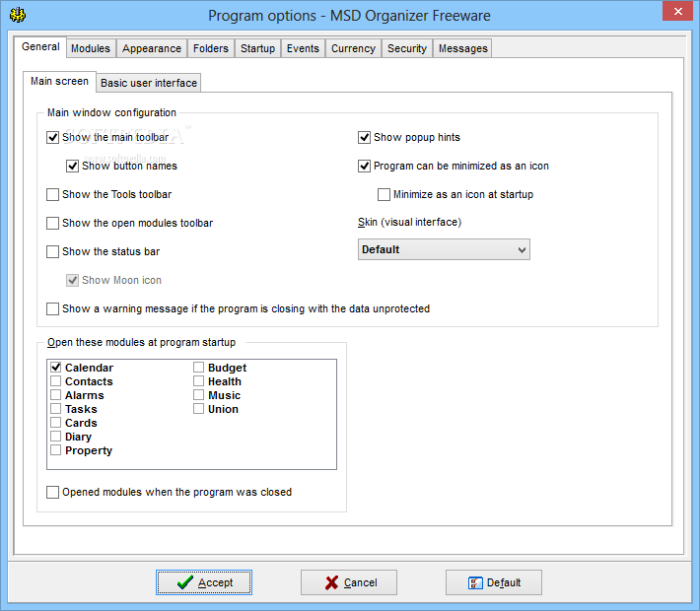Open the Skin dropdown showing Default
The width and height of the screenshot is (700, 611).
pos(444,249)
